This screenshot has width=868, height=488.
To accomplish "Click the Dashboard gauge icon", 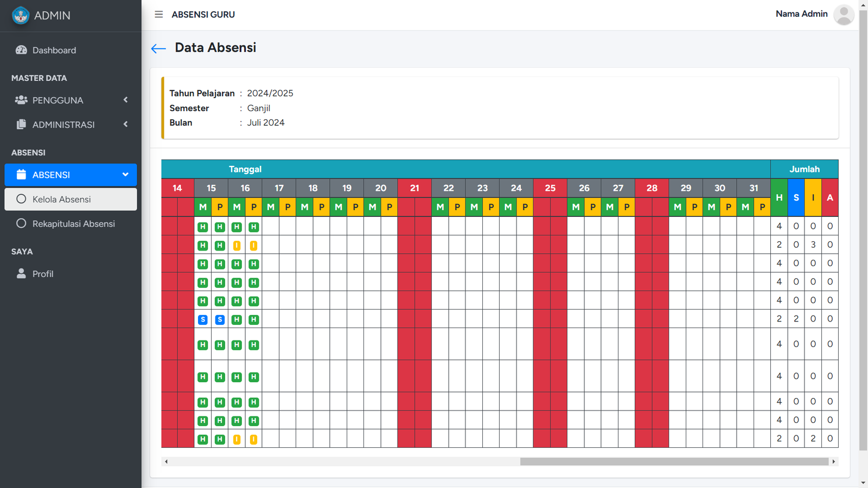I will coord(21,50).
